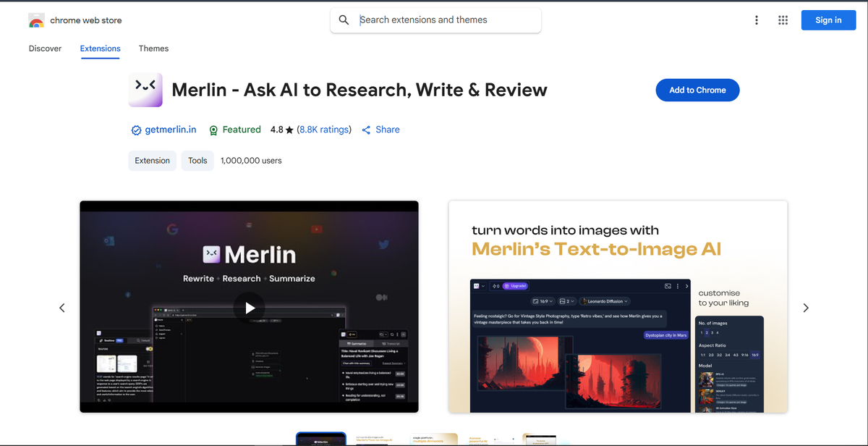Show previous screenshot with left arrow
The image size is (868, 446).
click(62, 308)
